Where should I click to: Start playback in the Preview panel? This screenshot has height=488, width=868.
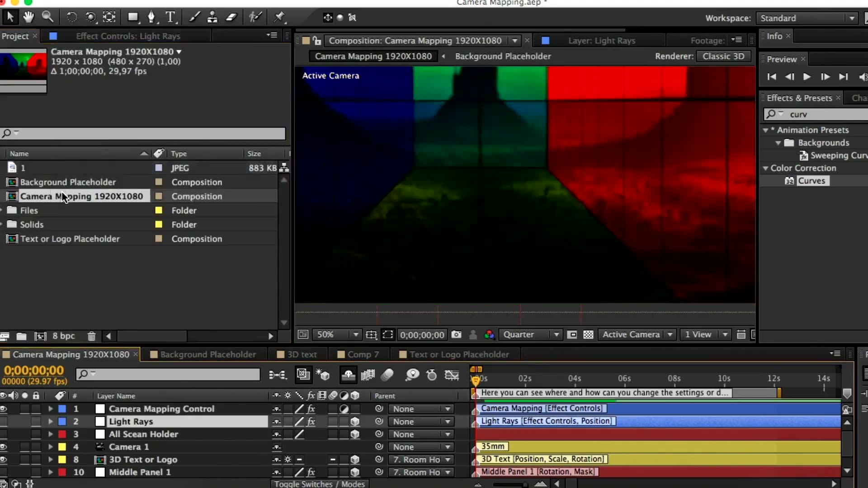coord(807,77)
